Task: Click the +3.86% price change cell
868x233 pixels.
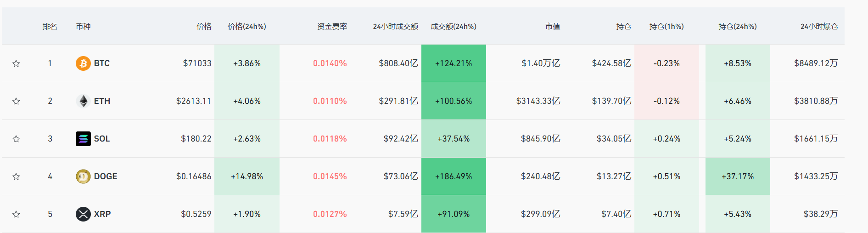Action: [247, 63]
